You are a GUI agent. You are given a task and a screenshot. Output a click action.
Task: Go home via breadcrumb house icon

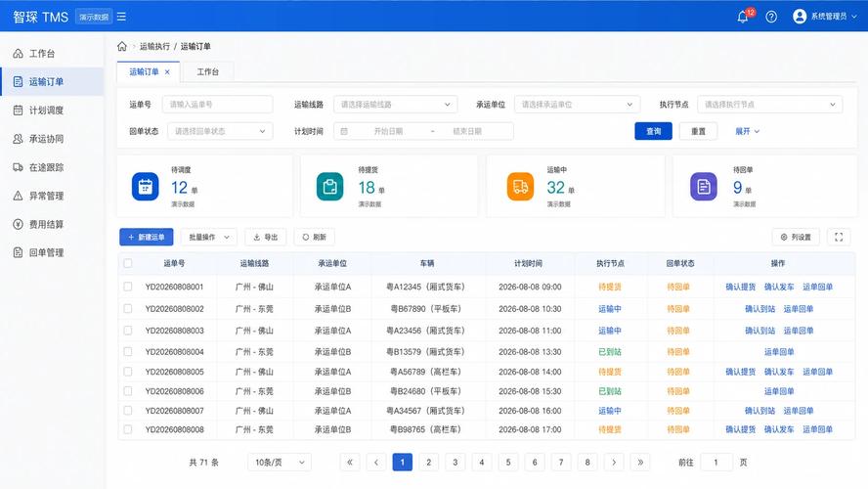(122, 46)
